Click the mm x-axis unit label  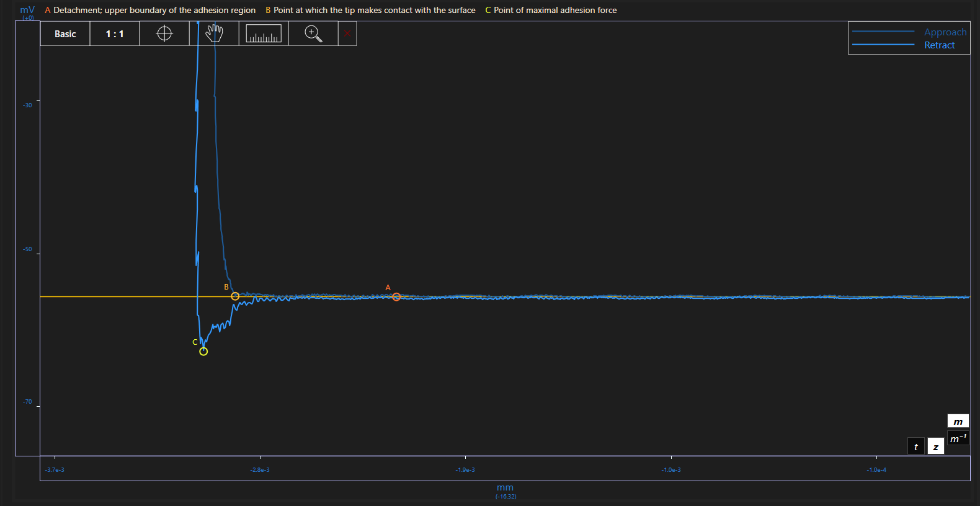point(505,487)
